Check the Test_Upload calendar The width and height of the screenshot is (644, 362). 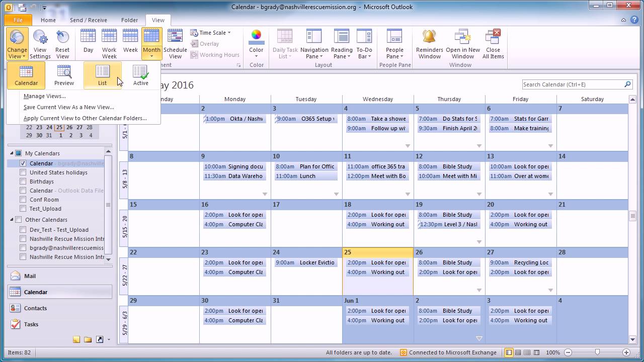click(x=23, y=209)
